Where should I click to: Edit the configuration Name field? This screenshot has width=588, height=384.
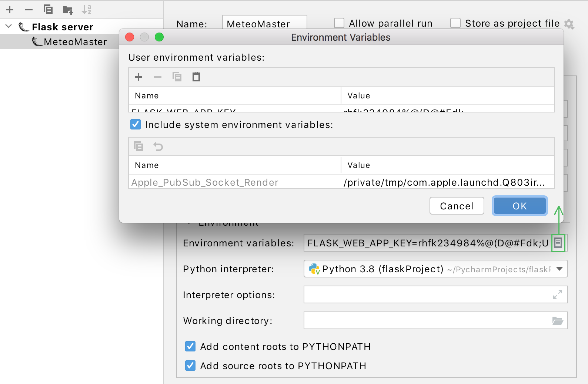click(x=265, y=23)
